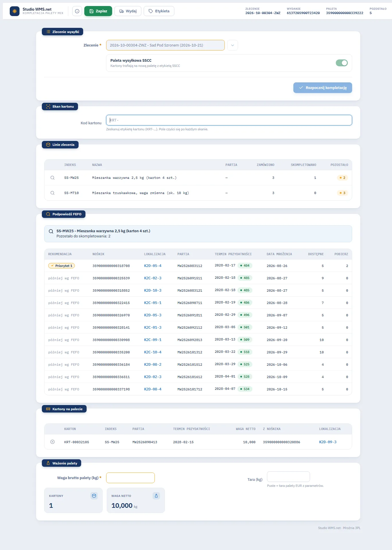Image resolution: width=392 pixels, height=550 pixels.
Task: Click the magnifier icon for SS-MW25 line
Action: click(52, 178)
